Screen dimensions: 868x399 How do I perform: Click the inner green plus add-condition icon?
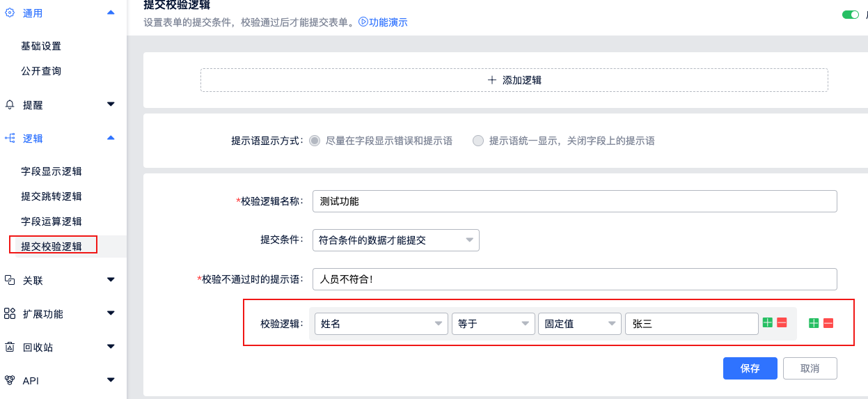point(768,323)
